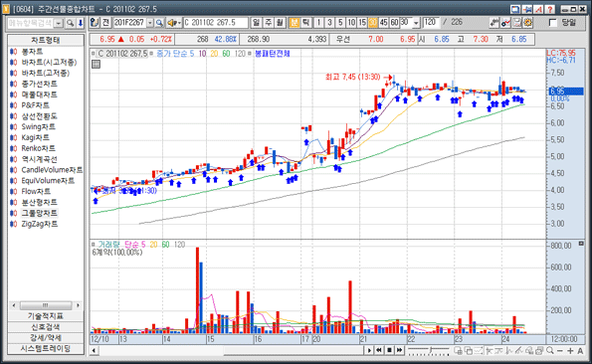Click the stop playback button

pos(389,350)
